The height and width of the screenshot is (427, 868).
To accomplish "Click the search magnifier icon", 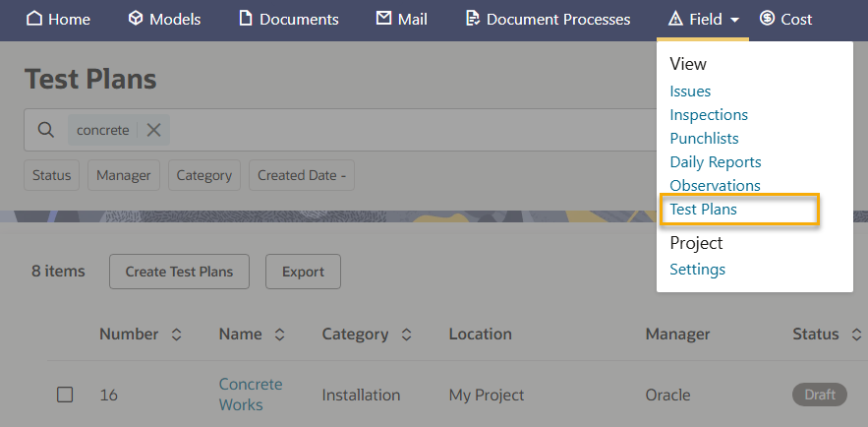I will [45, 130].
